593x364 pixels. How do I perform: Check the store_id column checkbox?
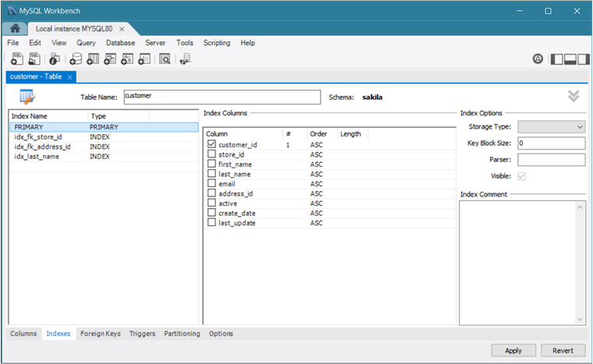coord(211,154)
